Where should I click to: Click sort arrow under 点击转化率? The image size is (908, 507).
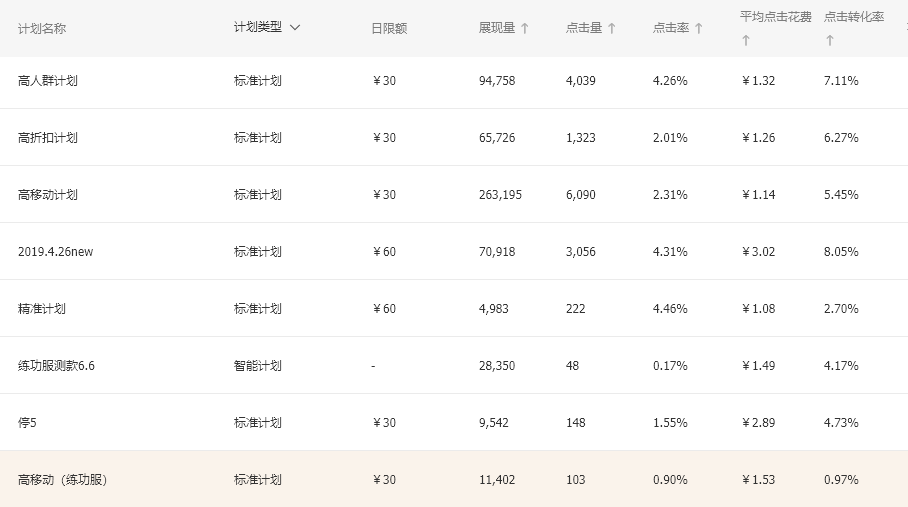830,40
